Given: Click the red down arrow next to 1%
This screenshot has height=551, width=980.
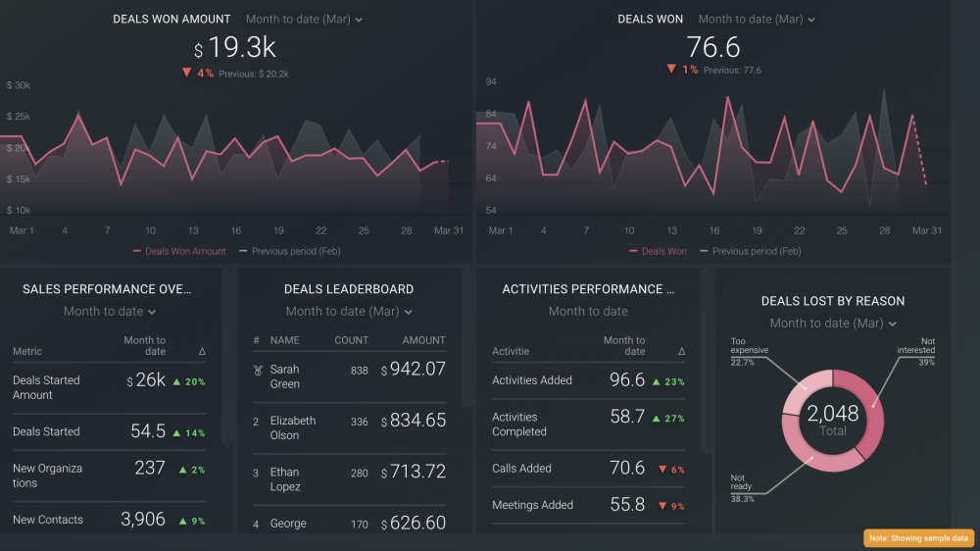Looking at the screenshot, I should [x=671, y=70].
